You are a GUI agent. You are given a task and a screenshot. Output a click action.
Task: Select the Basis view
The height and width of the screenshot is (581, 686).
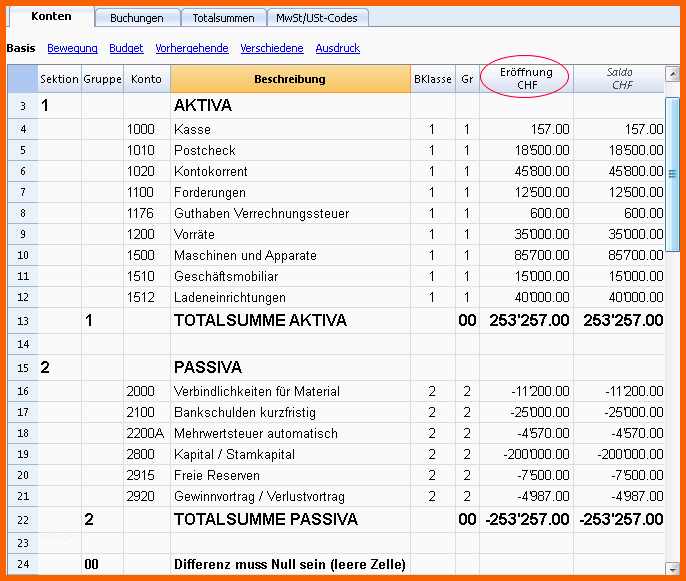(x=21, y=48)
